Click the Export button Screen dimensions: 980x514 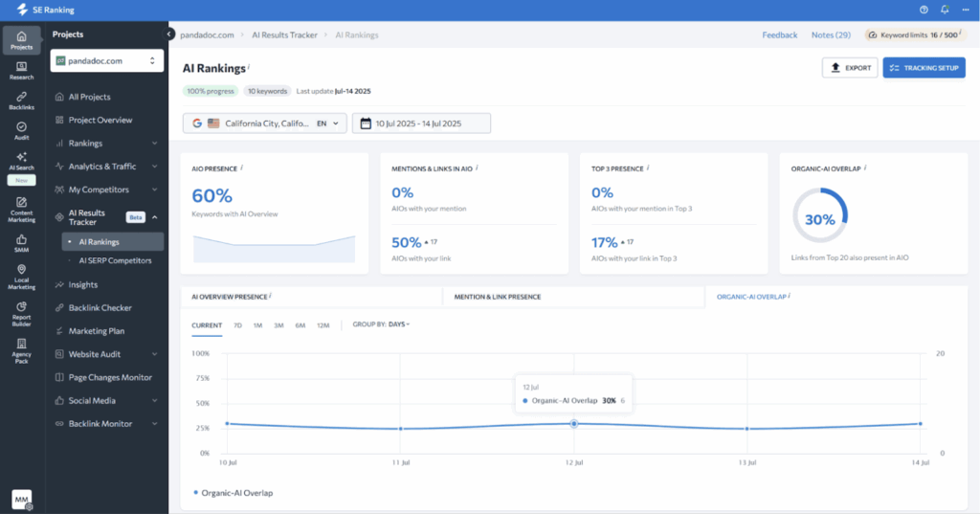coord(850,68)
